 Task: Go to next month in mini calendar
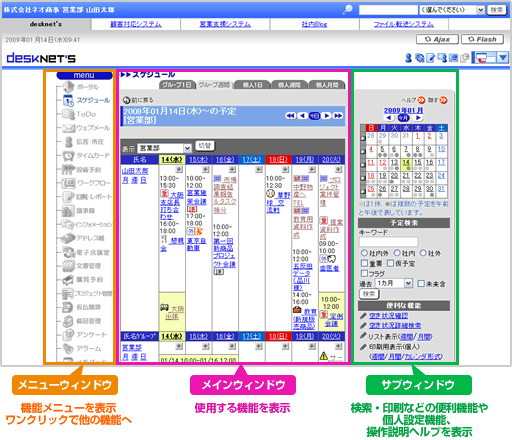(x=418, y=118)
